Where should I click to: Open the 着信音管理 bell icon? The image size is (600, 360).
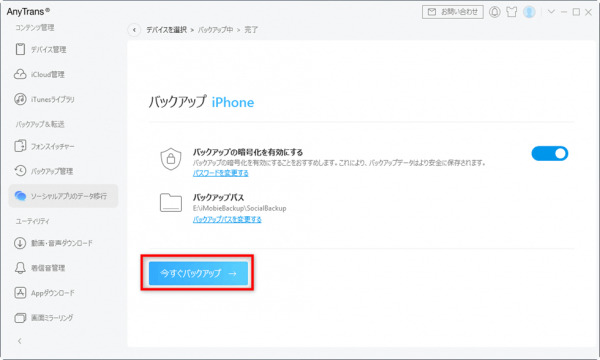pos(20,268)
